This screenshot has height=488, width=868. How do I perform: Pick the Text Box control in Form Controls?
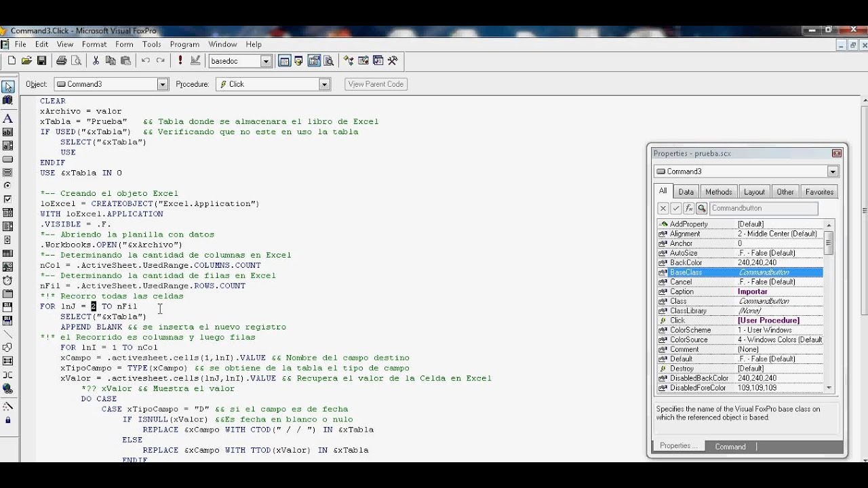click(7, 132)
